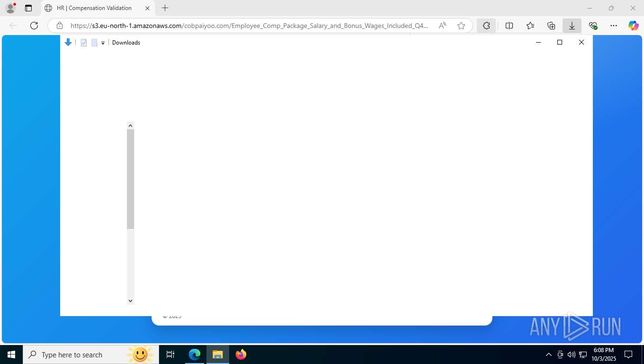Click the scroll down arrow in navigation pane
644x364 pixels.
coord(131,300)
